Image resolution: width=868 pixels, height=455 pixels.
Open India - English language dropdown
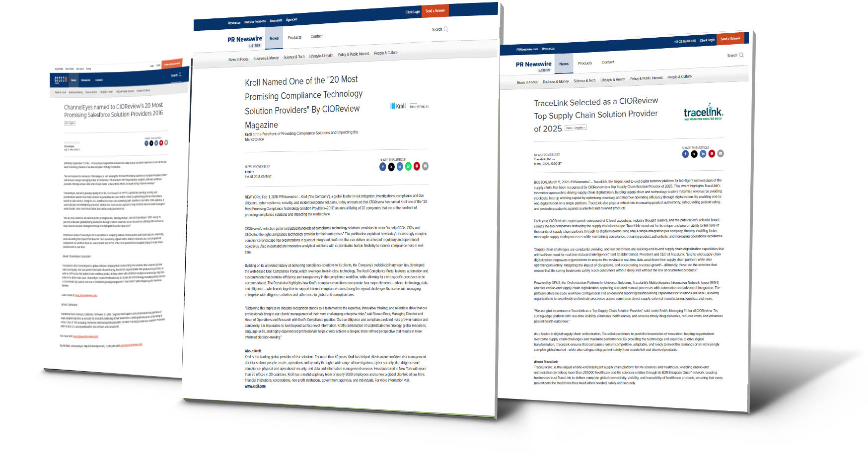point(576,128)
